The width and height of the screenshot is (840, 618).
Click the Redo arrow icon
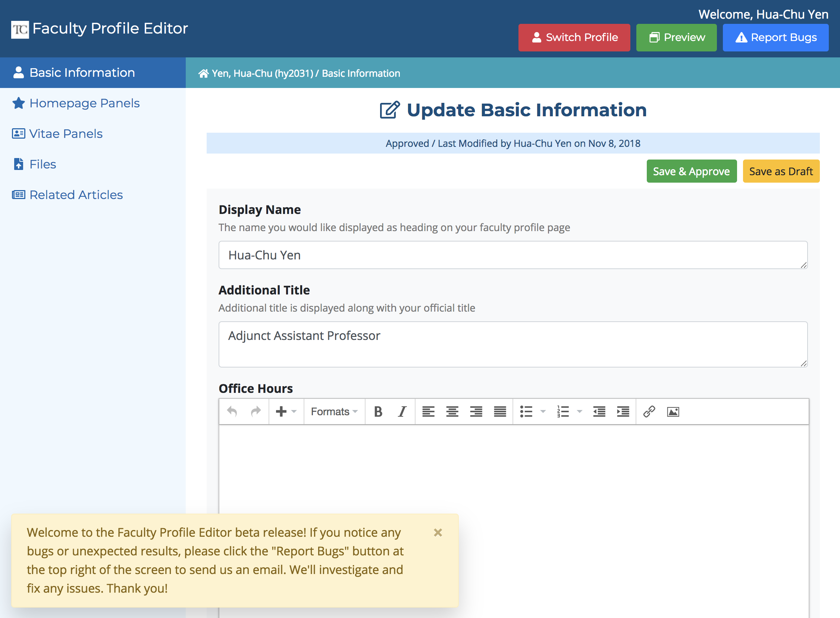click(255, 412)
